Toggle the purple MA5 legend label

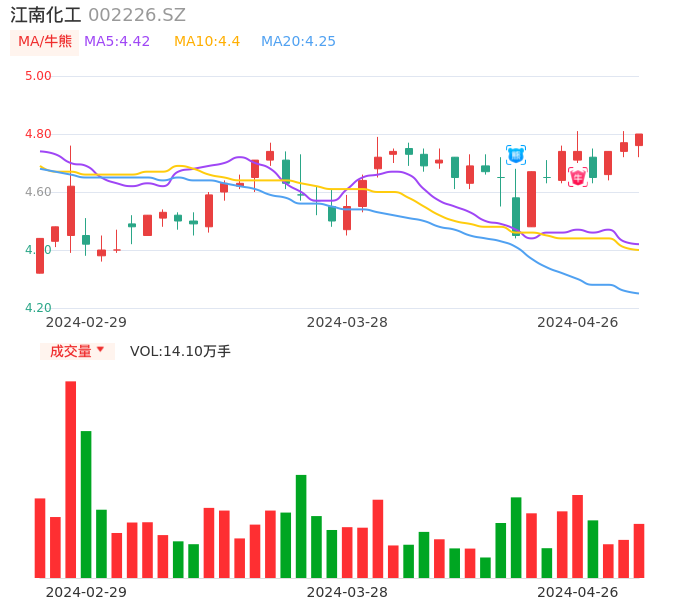(x=117, y=41)
